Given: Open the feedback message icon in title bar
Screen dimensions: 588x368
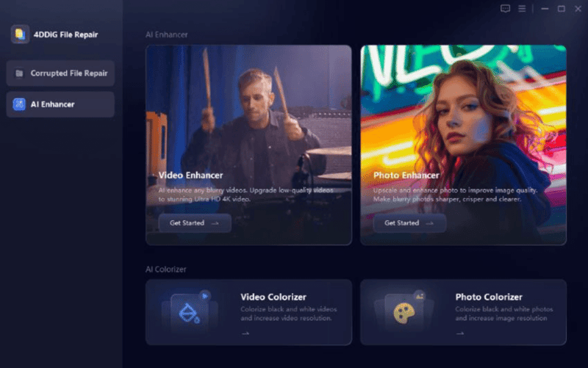Looking at the screenshot, I should [x=505, y=9].
